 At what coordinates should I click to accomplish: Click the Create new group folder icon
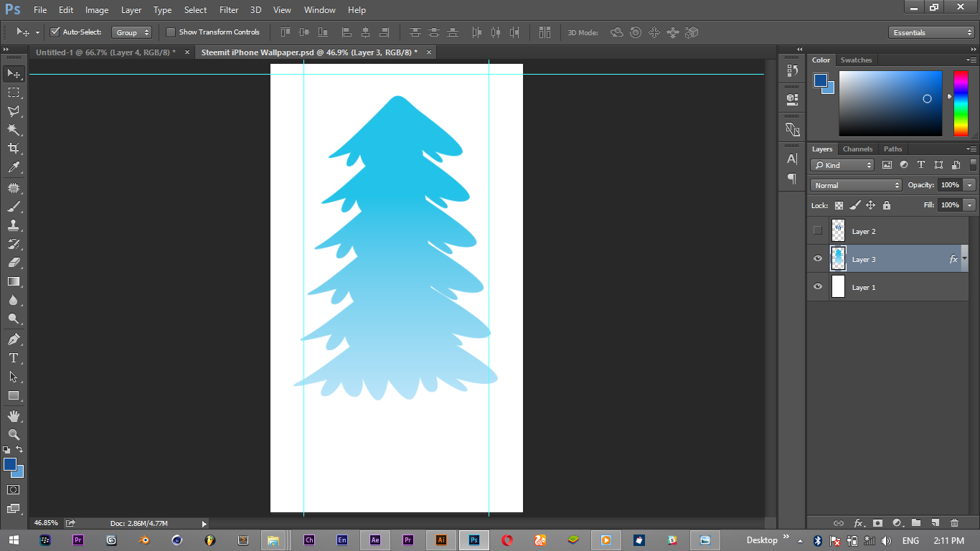[915, 523]
